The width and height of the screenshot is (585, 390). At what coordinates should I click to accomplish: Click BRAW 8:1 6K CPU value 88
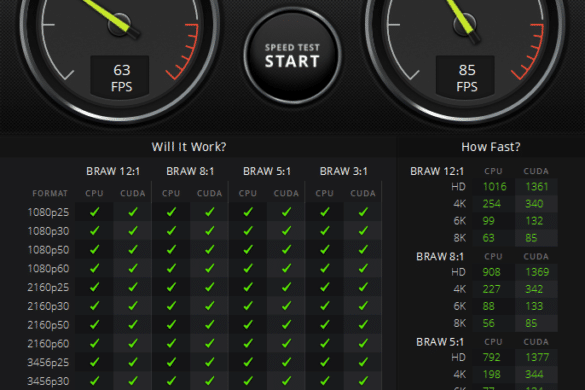tap(488, 306)
